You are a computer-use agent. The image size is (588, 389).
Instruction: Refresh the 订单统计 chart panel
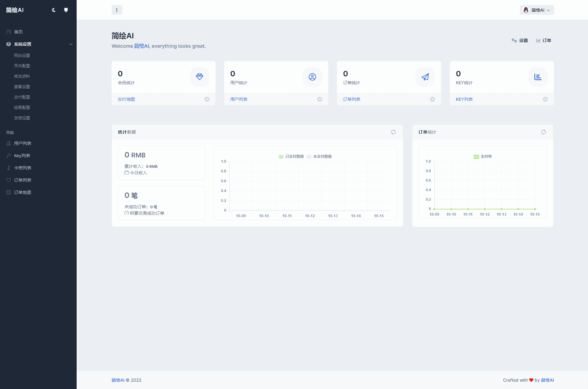point(543,132)
